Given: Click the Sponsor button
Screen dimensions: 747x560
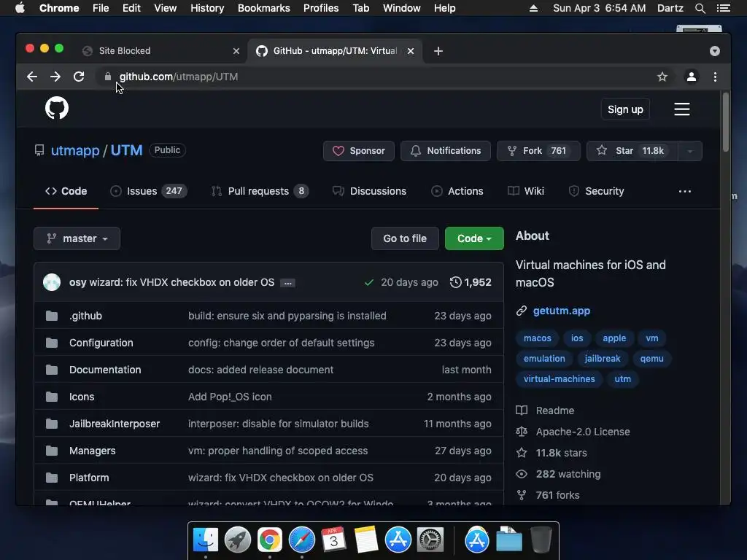Looking at the screenshot, I should [x=359, y=151].
